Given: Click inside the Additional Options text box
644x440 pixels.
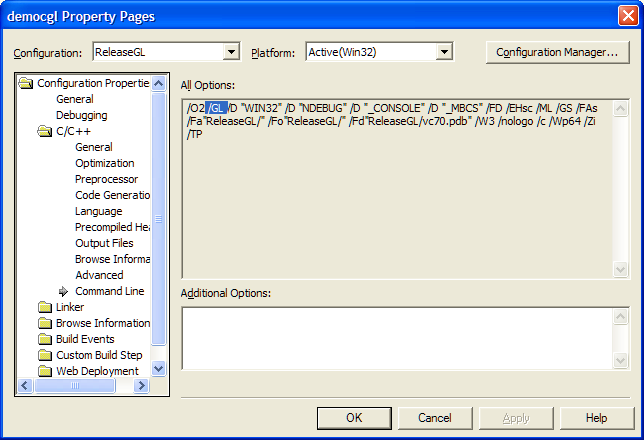Looking at the screenshot, I should 398,339.
